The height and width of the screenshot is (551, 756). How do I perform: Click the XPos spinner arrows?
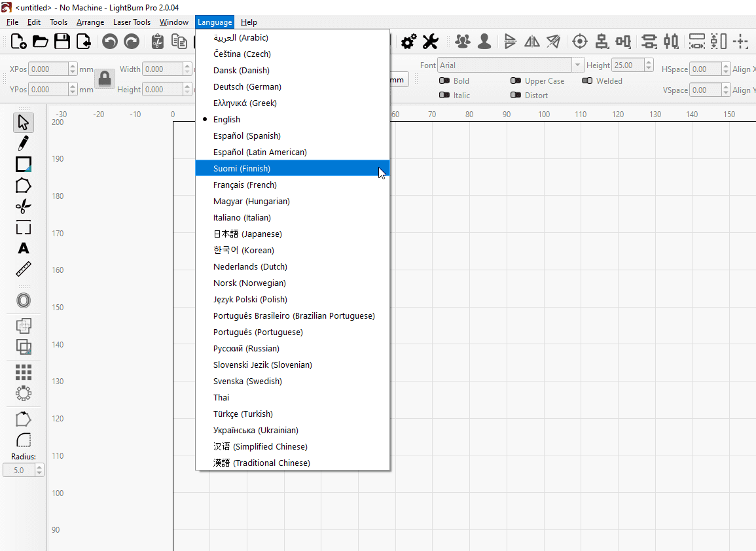click(72, 69)
